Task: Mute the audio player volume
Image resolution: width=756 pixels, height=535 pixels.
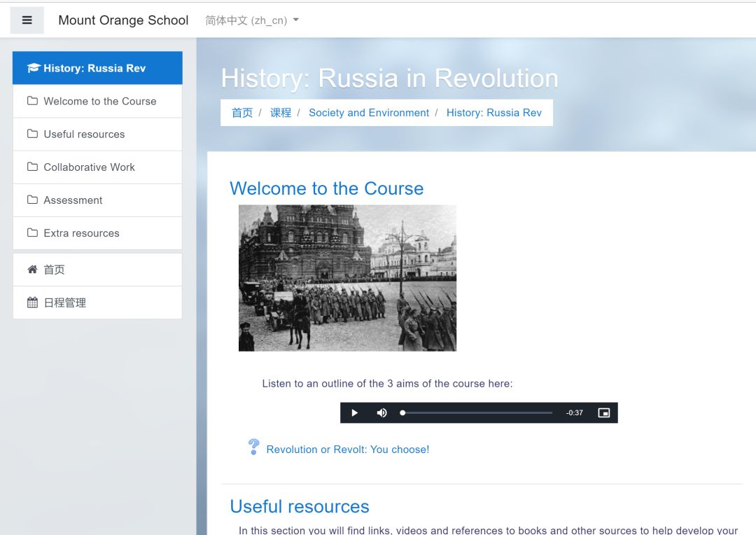Action: (381, 413)
